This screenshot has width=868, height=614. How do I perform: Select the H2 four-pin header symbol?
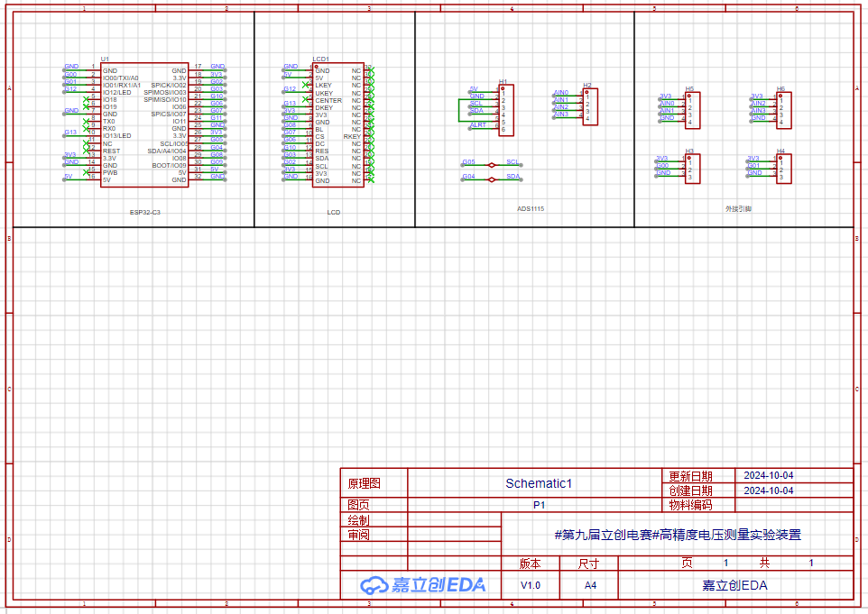pyautogui.click(x=590, y=106)
